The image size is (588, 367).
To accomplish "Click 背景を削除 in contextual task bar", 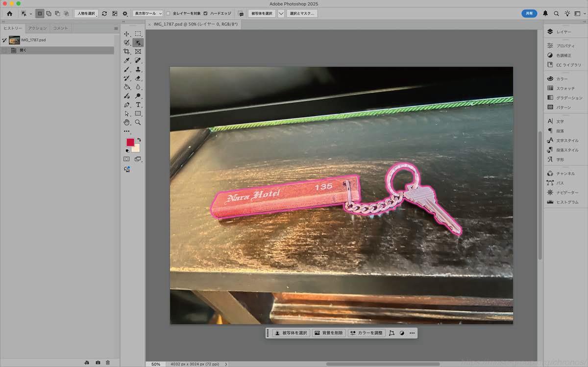I will coord(329,333).
